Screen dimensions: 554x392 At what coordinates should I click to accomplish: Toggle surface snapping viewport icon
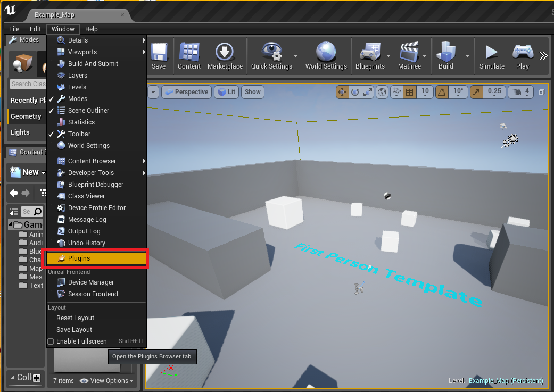pyautogui.click(x=397, y=92)
